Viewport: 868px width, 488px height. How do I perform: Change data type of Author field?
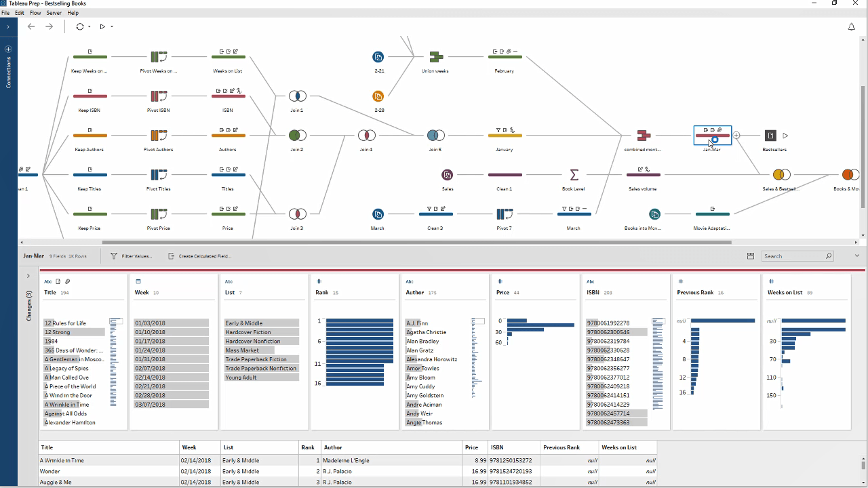409,281
